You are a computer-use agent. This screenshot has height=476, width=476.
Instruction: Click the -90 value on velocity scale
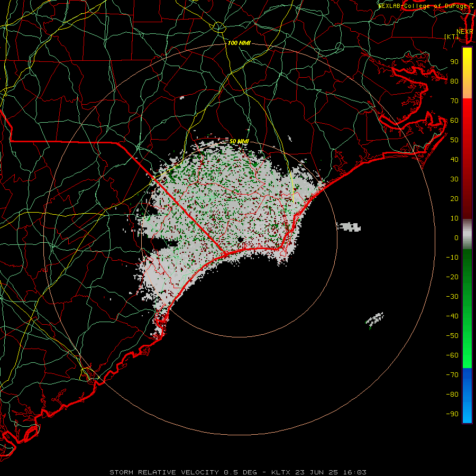(452, 414)
